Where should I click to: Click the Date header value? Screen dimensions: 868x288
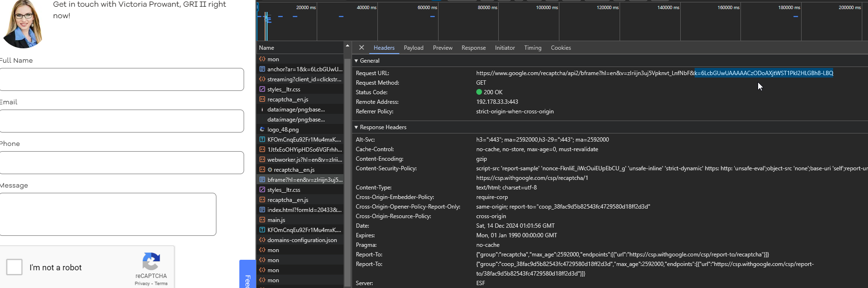point(515,226)
